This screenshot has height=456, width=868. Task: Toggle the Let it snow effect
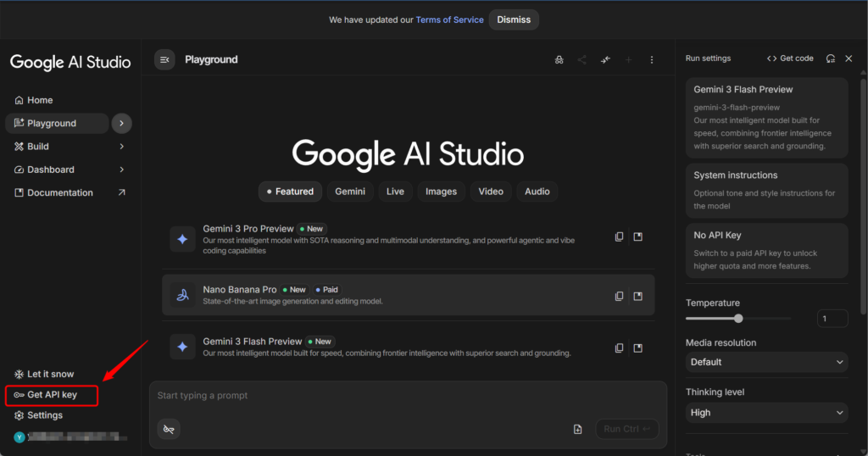(x=51, y=374)
